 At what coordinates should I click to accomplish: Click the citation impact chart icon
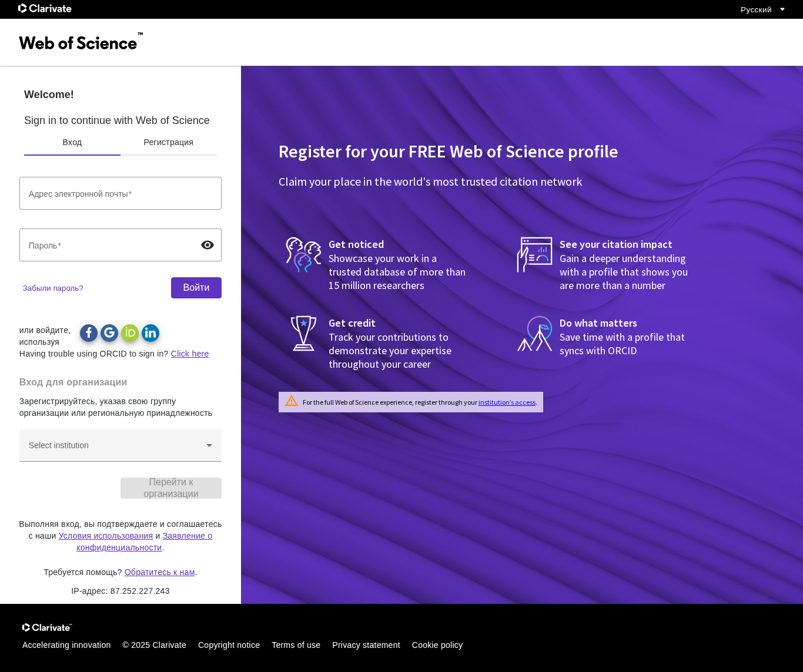[x=534, y=254]
